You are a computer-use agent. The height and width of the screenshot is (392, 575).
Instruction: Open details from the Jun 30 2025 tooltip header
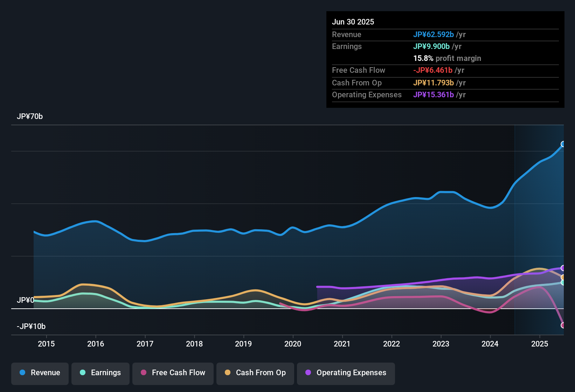[353, 22]
